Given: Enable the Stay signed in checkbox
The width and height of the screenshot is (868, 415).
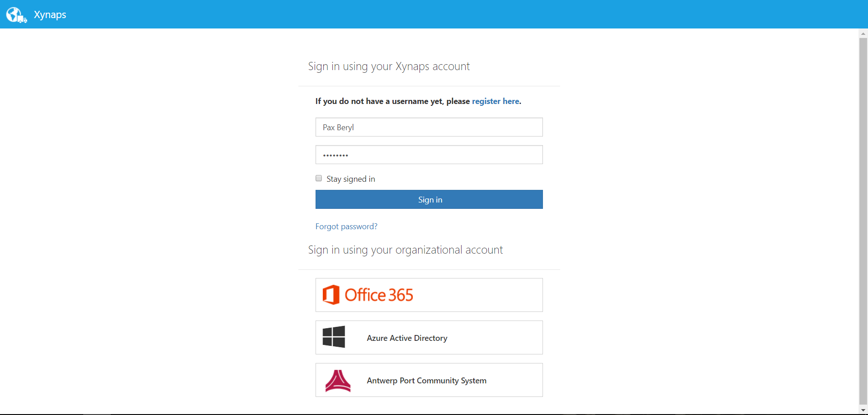Looking at the screenshot, I should (319, 178).
